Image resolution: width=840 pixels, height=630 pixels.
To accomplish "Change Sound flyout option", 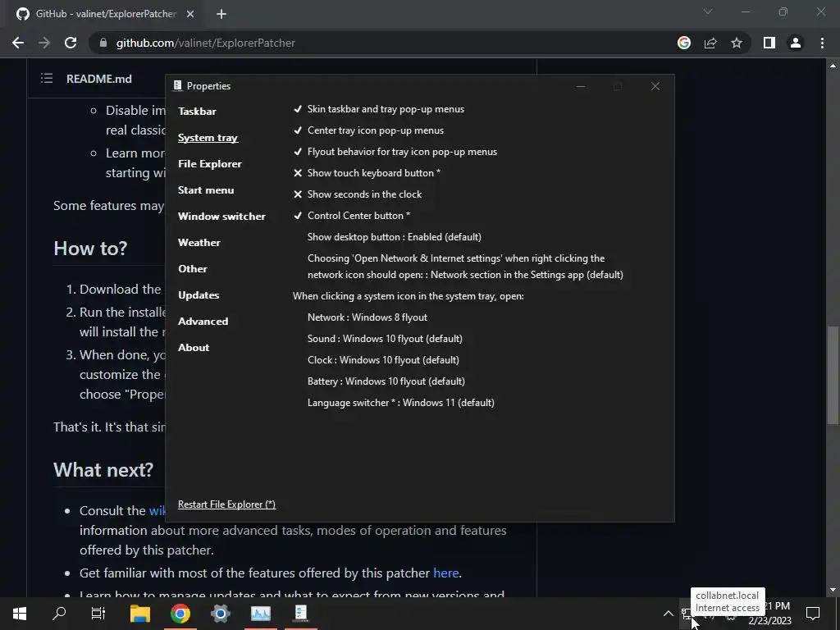I will 385,339.
